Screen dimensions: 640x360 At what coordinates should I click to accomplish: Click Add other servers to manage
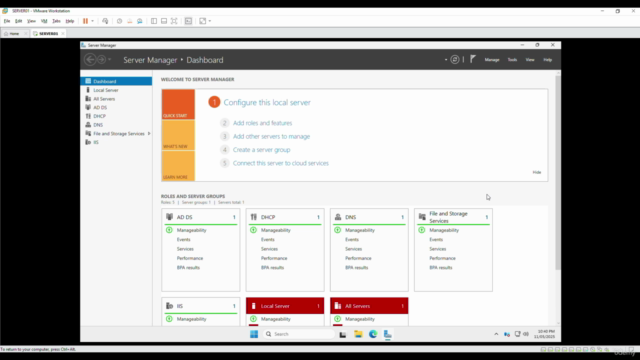[271, 136]
